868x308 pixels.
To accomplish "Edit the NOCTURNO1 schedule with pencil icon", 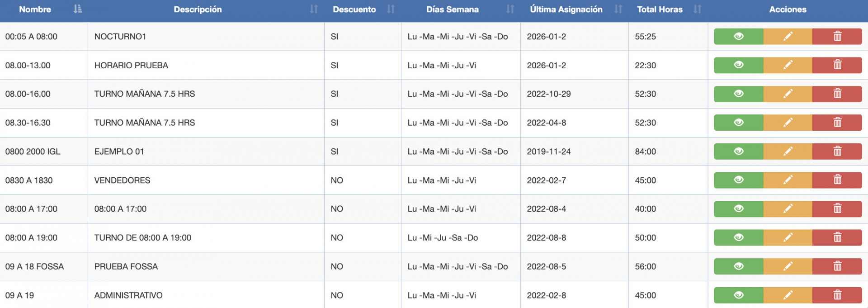I will (x=788, y=37).
